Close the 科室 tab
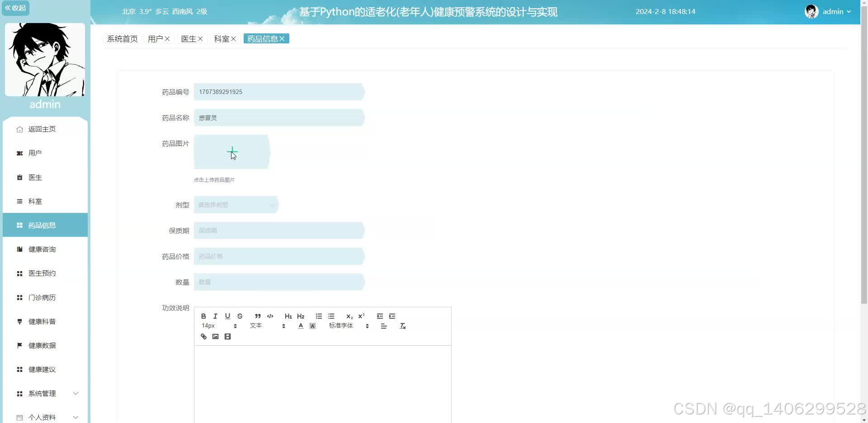Viewport: 868px width, 423px height. (233, 39)
